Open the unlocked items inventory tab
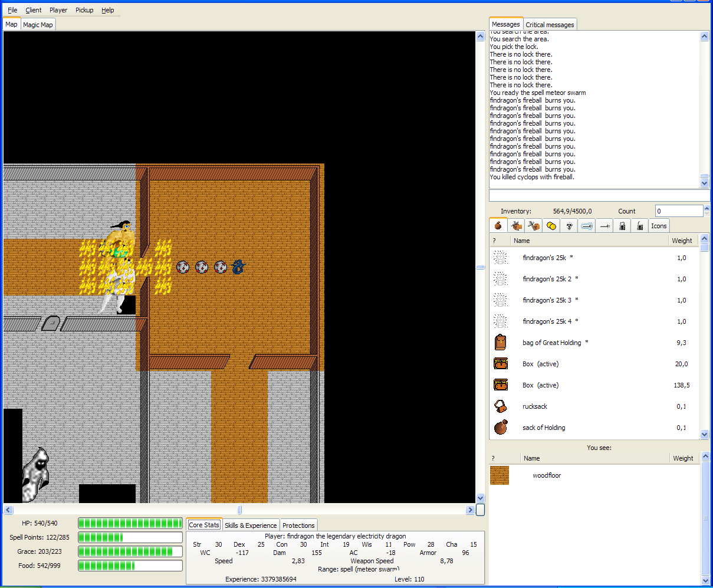 [640, 226]
